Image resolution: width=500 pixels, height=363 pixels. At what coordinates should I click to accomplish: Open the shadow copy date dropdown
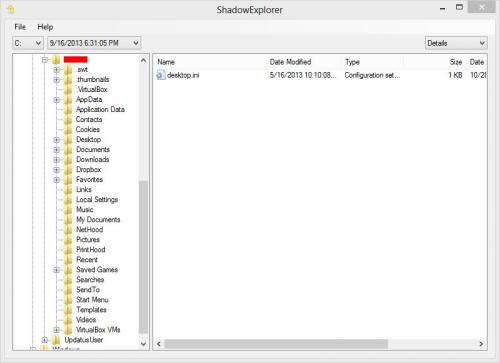point(94,43)
